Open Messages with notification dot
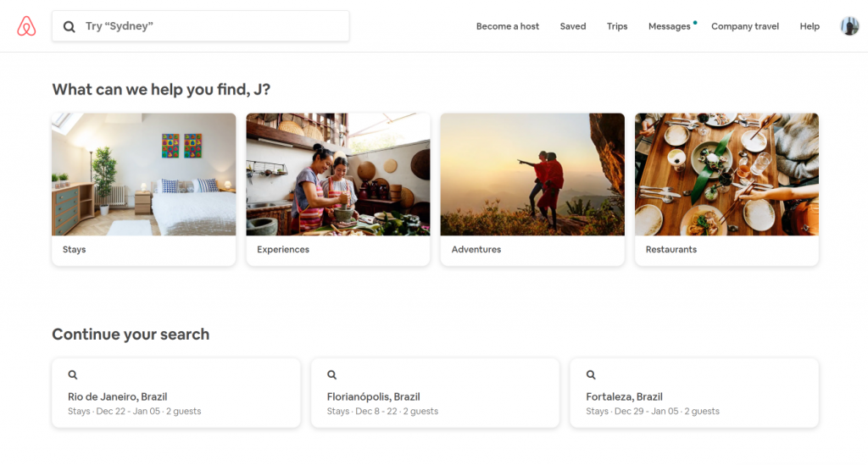 coord(669,26)
